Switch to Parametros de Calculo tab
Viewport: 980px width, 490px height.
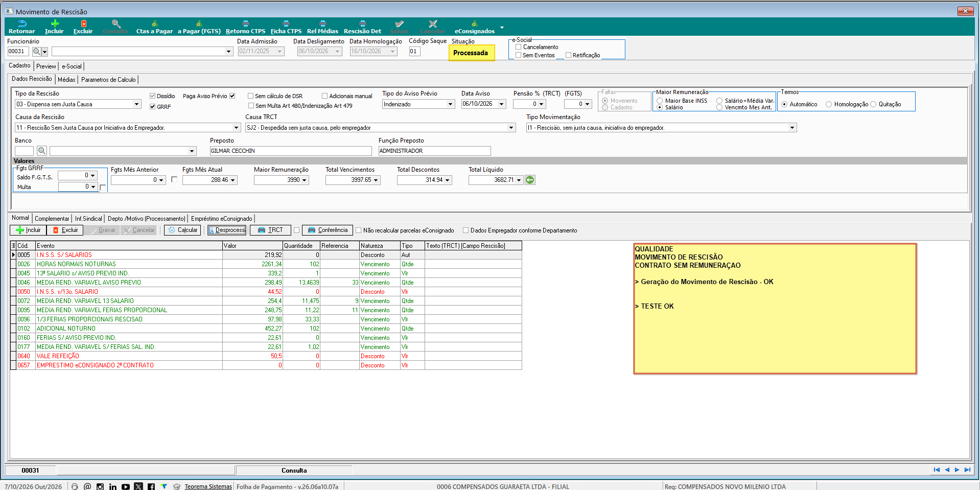click(108, 80)
